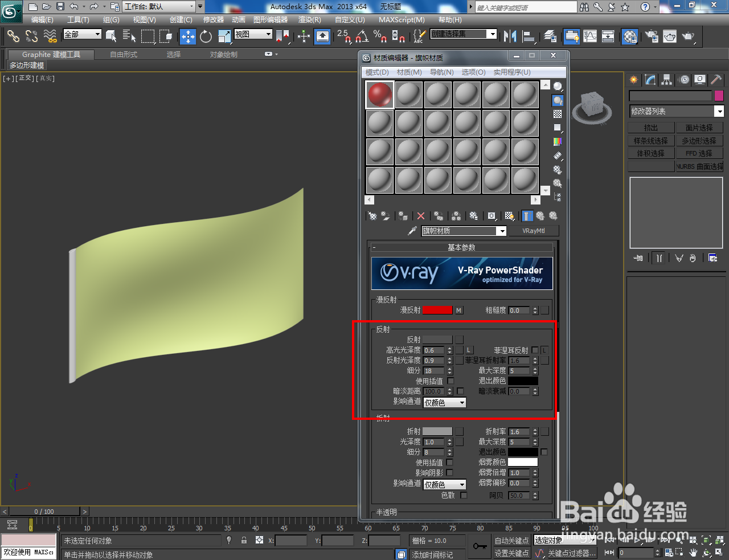Toggle highlight glossiness lock L button

[469, 350]
